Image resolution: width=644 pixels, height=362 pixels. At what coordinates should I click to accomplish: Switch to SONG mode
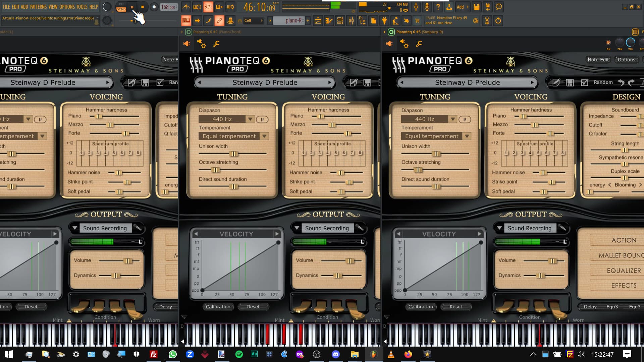(121, 9)
